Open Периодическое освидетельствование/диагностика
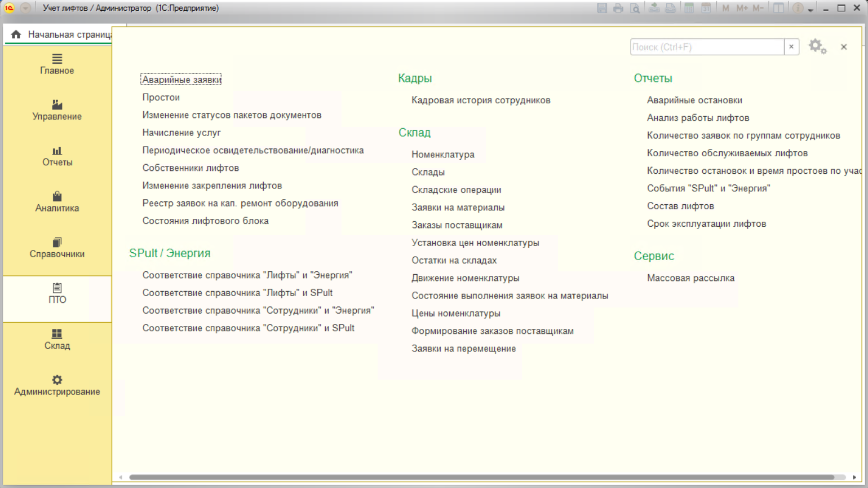868x488 pixels. click(253, 150)
